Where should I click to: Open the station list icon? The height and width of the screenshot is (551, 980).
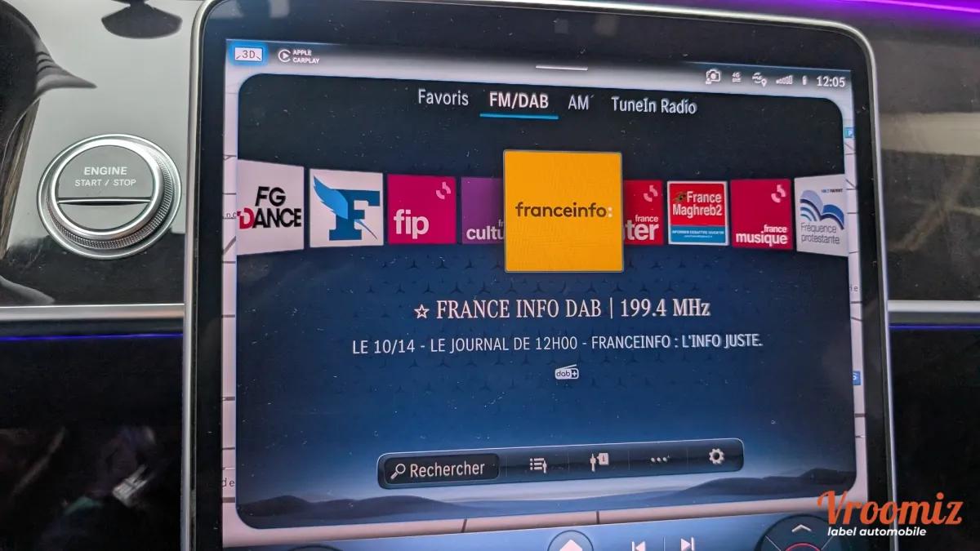[537, 463]
